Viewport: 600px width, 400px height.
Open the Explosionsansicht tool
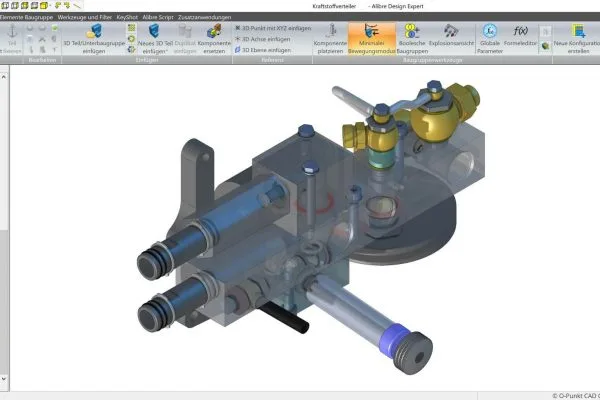[x=452, y=35]
